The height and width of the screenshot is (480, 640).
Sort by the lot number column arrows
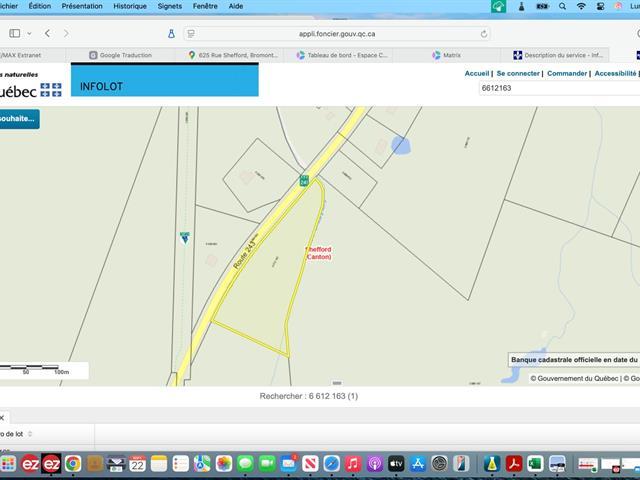(x=29, y=434)
